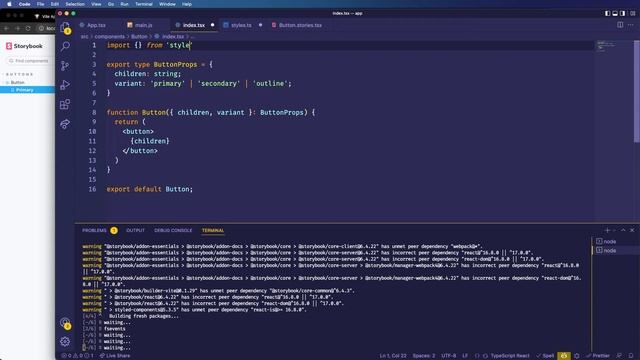The image size is (640, 360).
Task: Open Customize Layout icon in title bar
Action: point(632,13)
